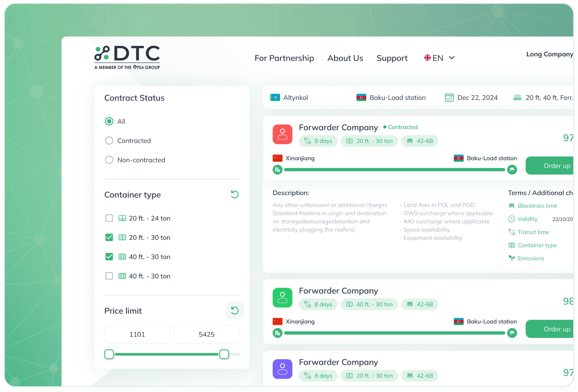Click the red Forwarder Company avatar icon
The width and height of the screenshot is (578, 392).
tap(282, 134)
